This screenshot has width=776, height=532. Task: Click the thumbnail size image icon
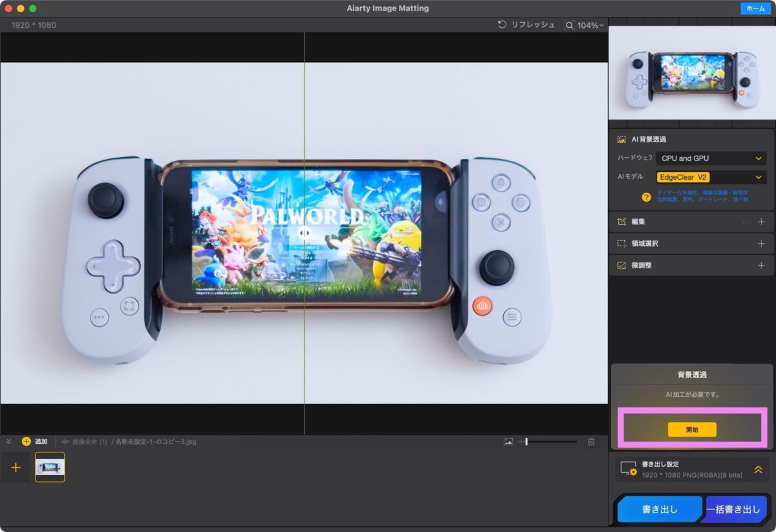508,442
